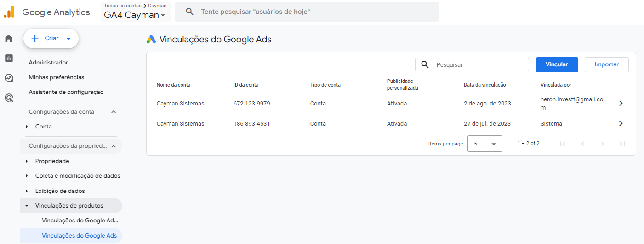Click Cayman Sistemas in 672-123-9979 row

(x=180, y=104)
